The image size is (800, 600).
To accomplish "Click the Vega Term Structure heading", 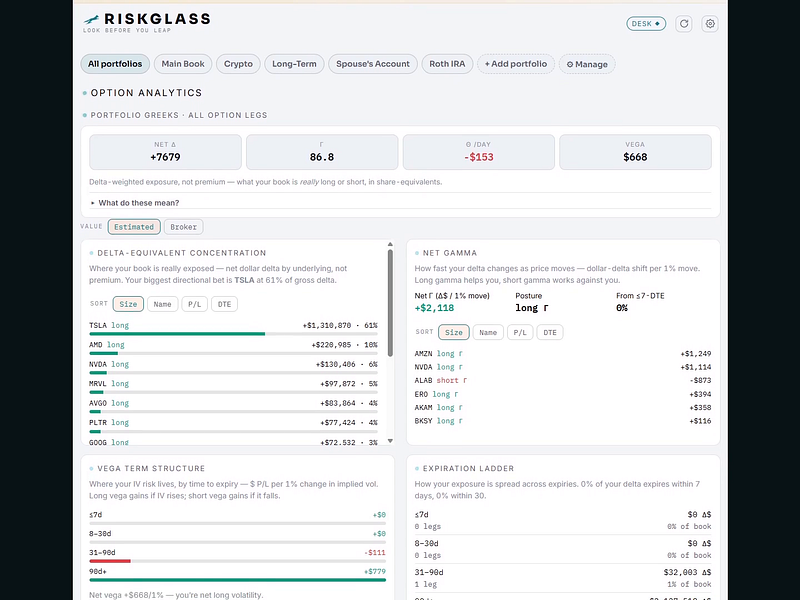I will pos(151,468).
